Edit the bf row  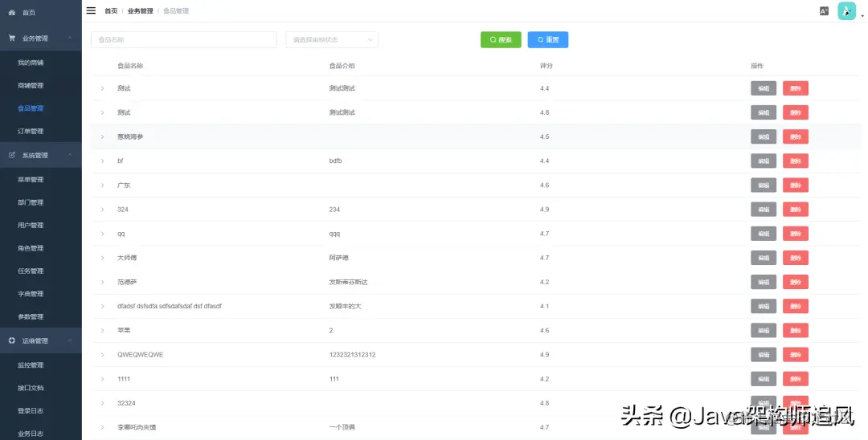click(764, 161)
